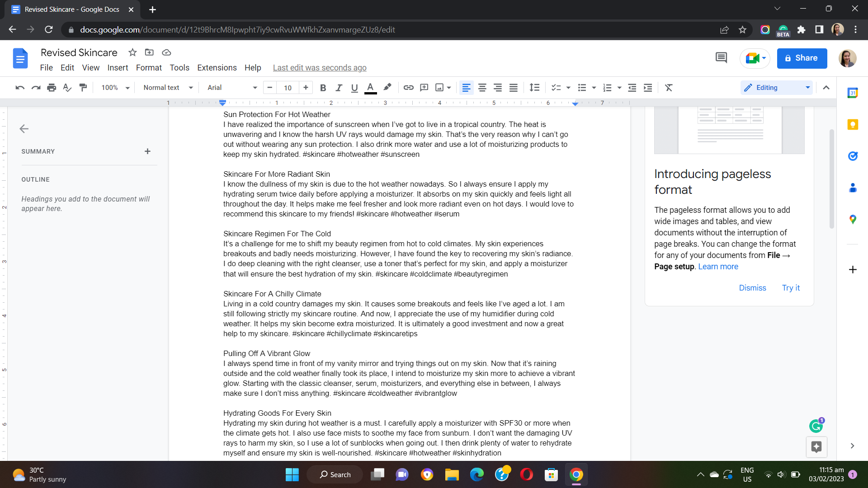The height and width of the screenshot is (488, 868).
Task: Toggle italic formatting
Action: [x=339, y=88]
